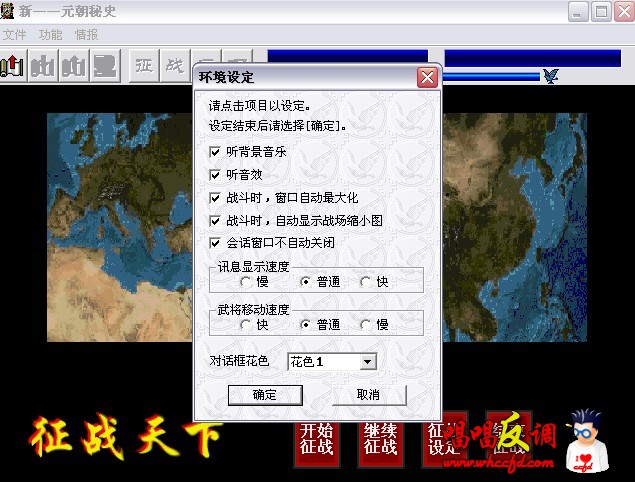
Task: Select 快 for general movement speed
Action: pos(247,325)
